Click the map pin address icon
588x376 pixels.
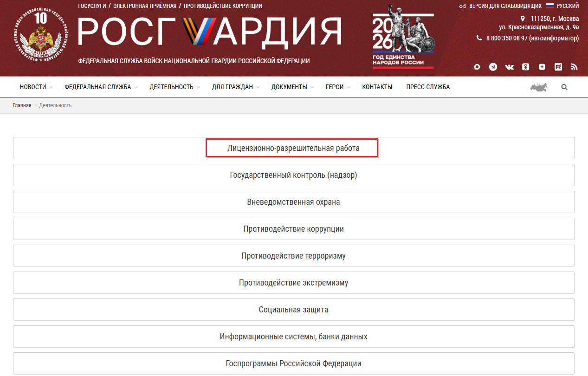pos(523,19)
